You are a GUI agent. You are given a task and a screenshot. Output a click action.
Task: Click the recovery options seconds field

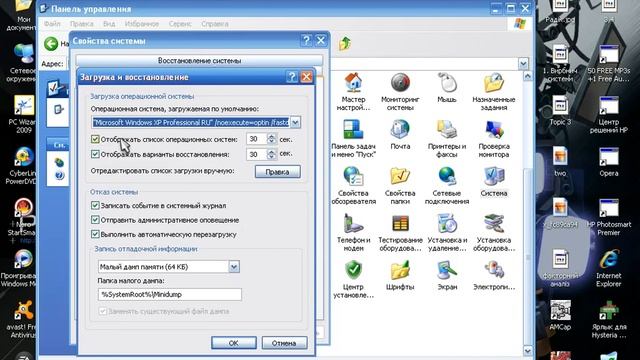coord(257,154)
